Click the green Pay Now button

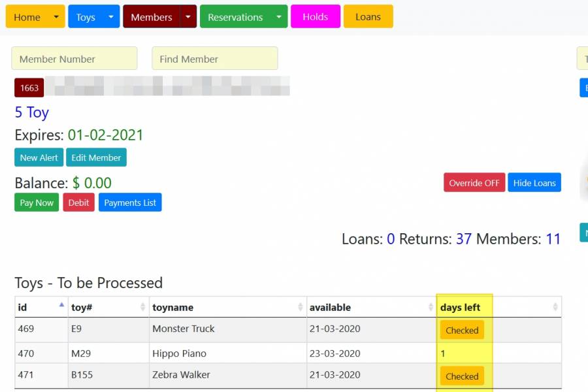[37, 203]
